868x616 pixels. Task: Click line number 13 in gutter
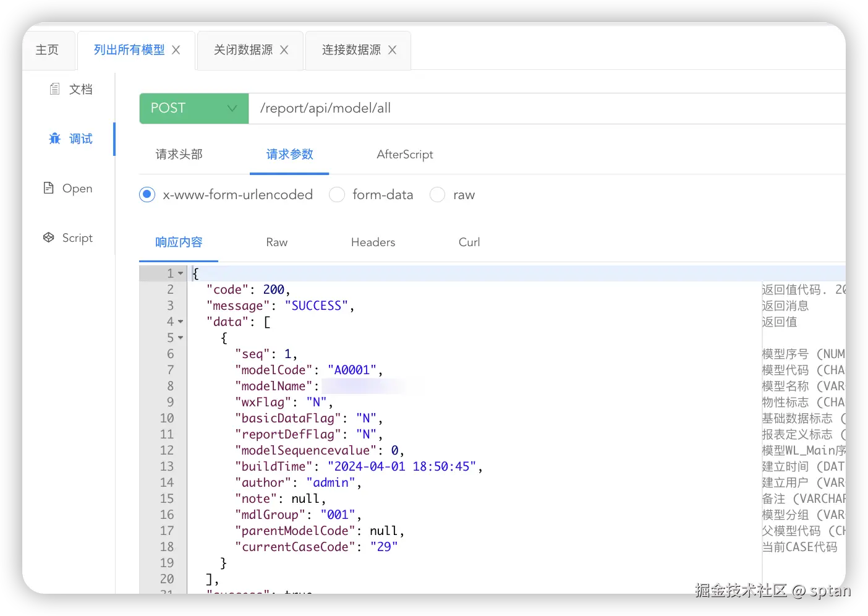tap(167, 466)
